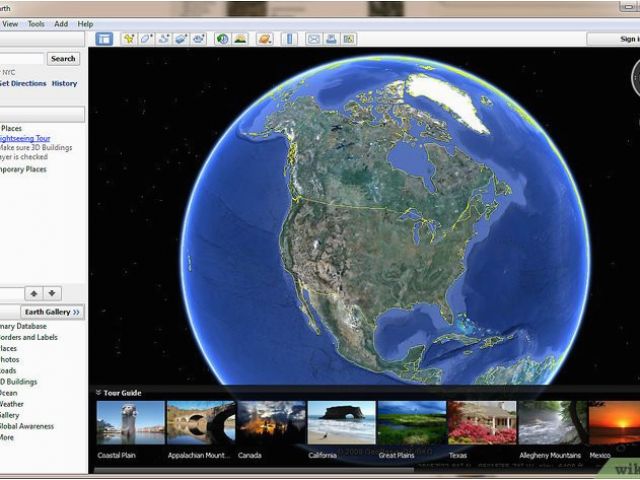The height and width of the screenshot is (480, 640).
Task: Click the Email envelope icon
Action: point(313,39)
